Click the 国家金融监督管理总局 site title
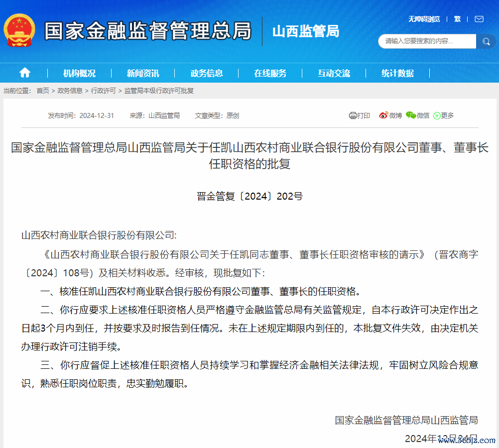499x448 pixels. [148, 31]
